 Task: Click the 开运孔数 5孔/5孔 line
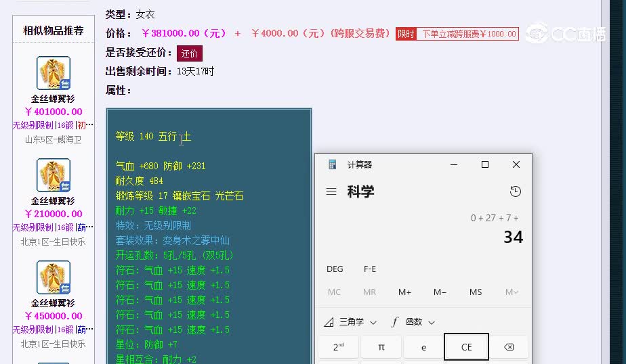pyautogui.click(x=175, y=255)
